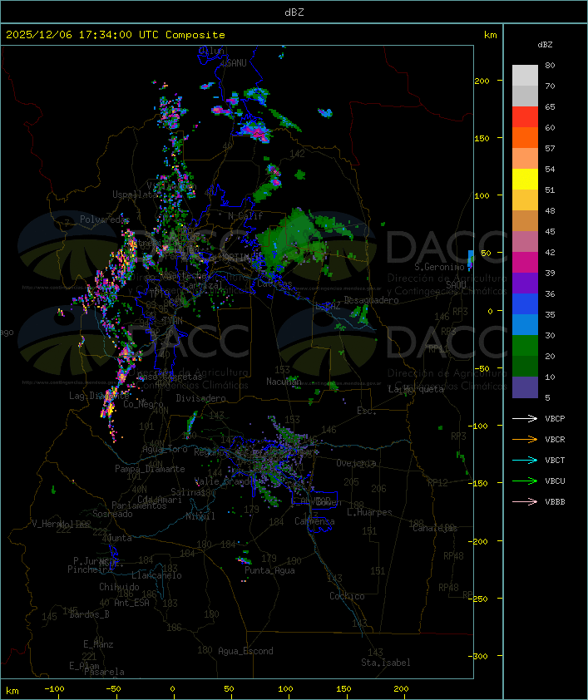
Task: Click the N_Calif map label
Action: click(245, 216)
